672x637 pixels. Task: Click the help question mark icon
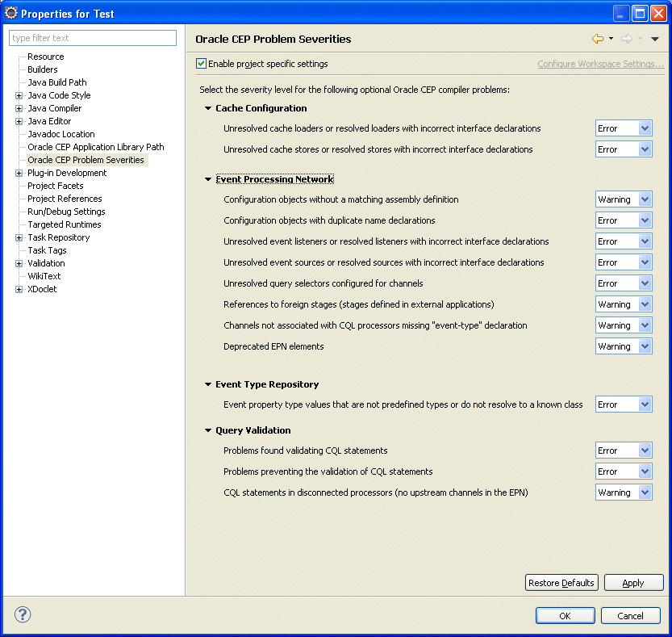23,614
